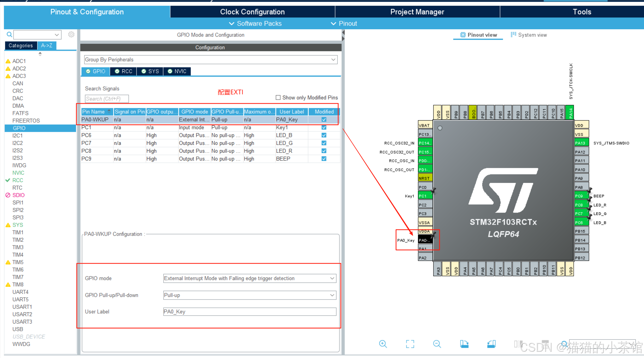This screenshot has width=644, height=358.
Task: Click the User Label column header
Action: (292, 112)
